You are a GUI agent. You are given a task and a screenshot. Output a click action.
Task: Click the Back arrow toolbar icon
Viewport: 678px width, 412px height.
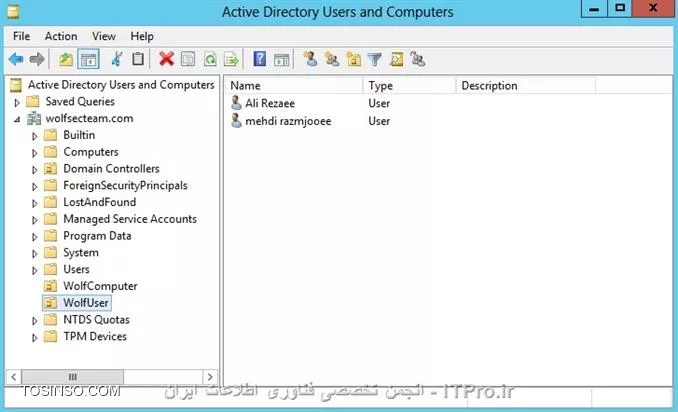pos(16,59)
